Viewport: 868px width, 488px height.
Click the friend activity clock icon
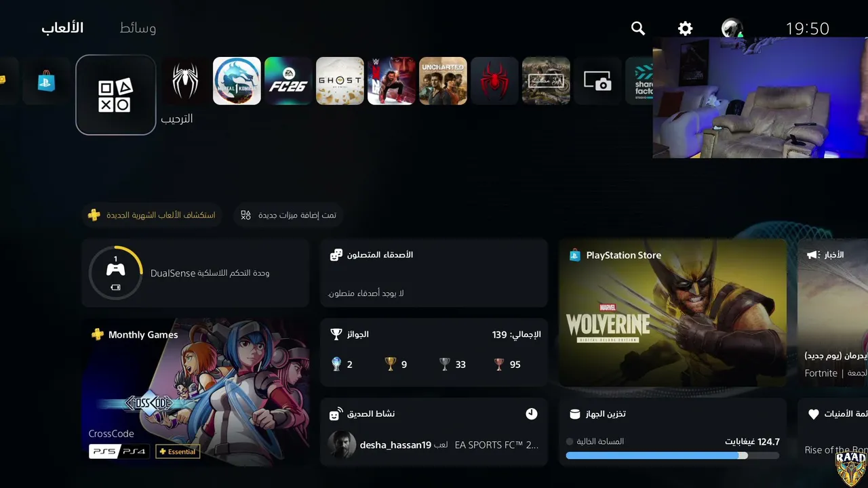coord(532,413)
